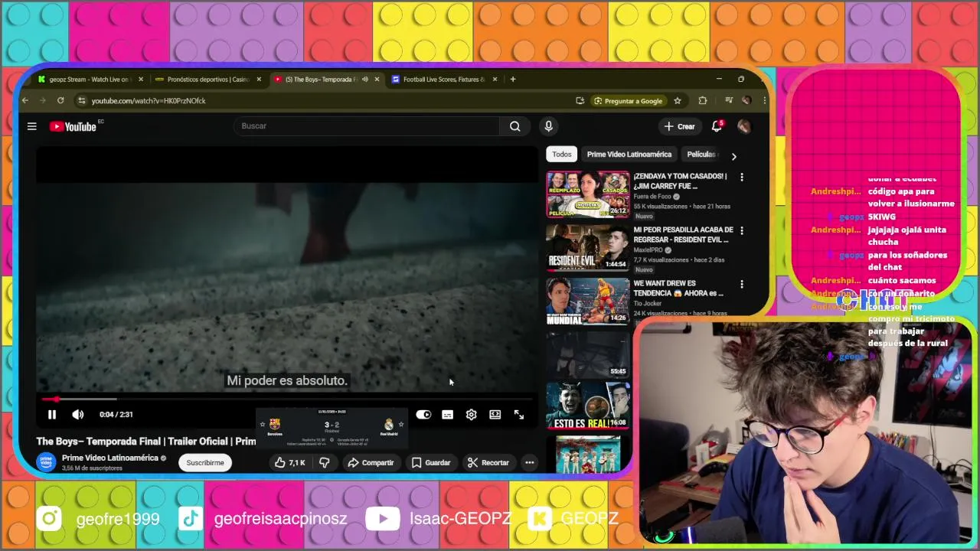Show more filter chips with the arrow
Image resolution: width=980 pixels, height=551 pixels.
click(x=733, y=156)
